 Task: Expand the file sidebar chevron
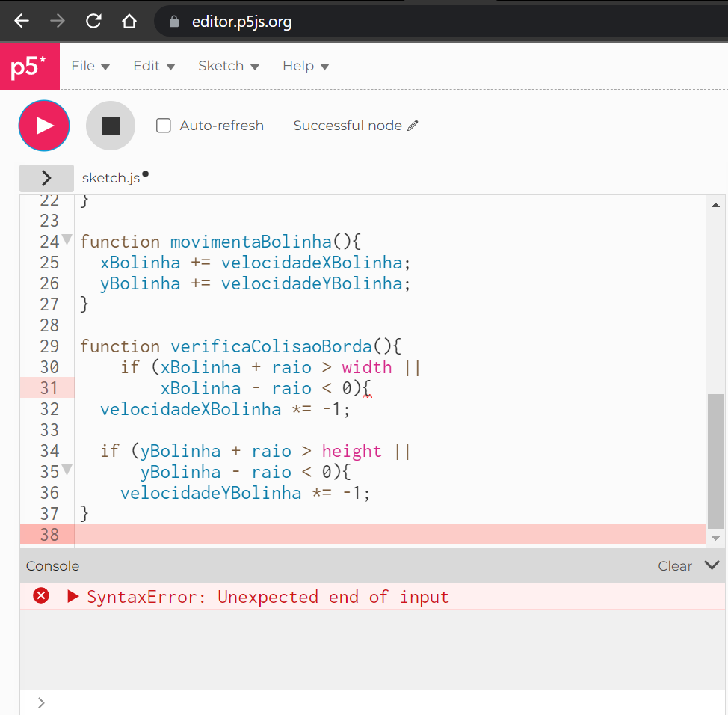pyautogui.click(x=46, y=178)
